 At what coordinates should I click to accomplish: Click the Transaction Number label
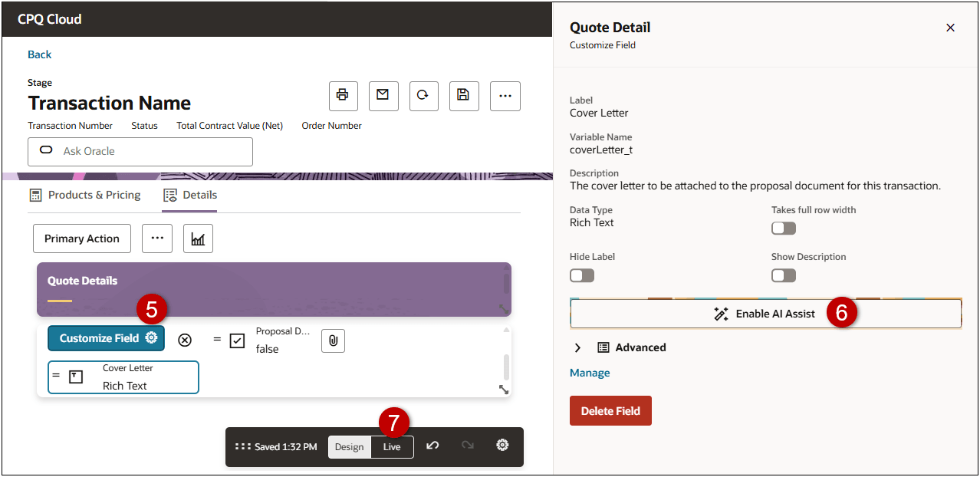71,126
